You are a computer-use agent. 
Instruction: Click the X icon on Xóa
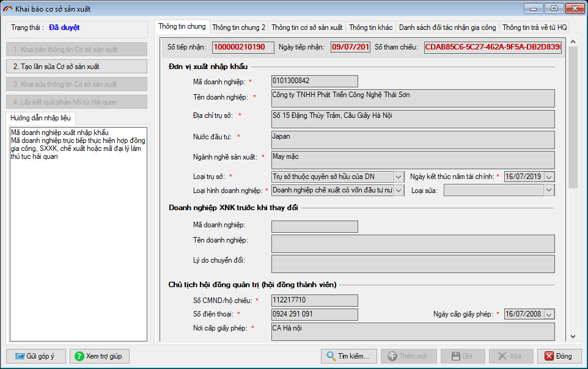pos(502,356)
